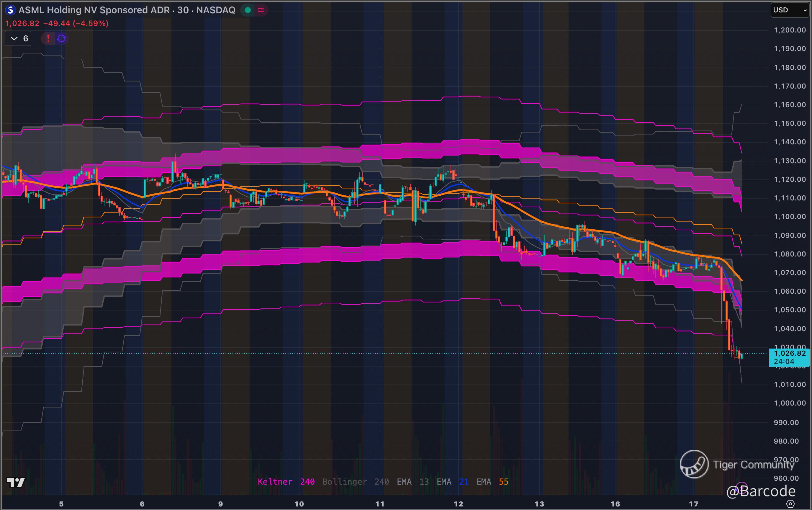Open chart settings hexagon gear icon

(790, 504)
